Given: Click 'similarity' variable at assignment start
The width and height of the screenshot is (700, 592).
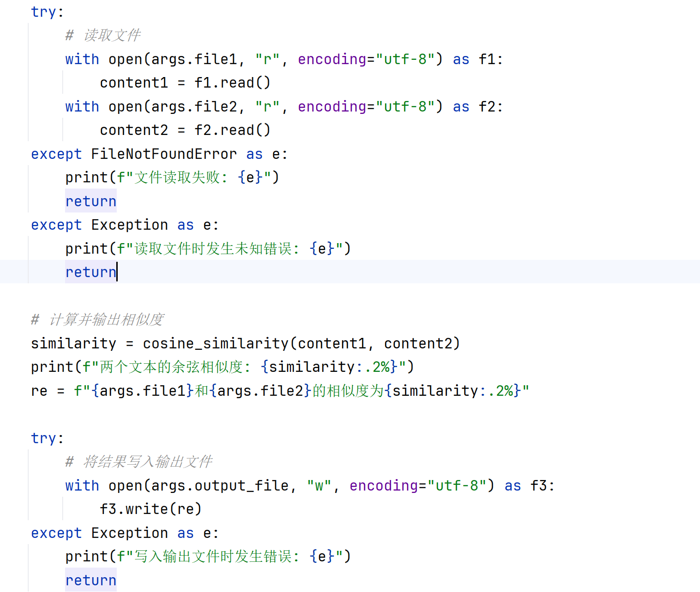Looking at the screenshot, I should click(x=74, y=344).
